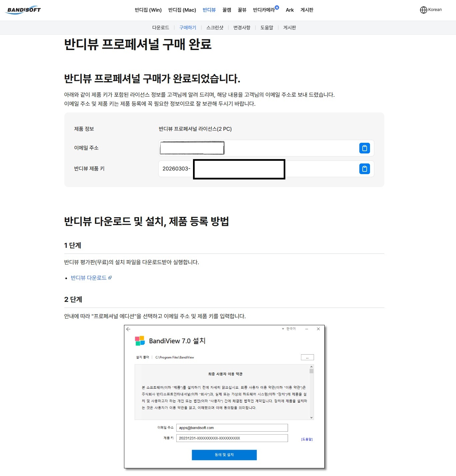Viewport: 456px width, 476px height.
Task: Open 반디집 (Win) in top navigation
Action: coord(148,10)
